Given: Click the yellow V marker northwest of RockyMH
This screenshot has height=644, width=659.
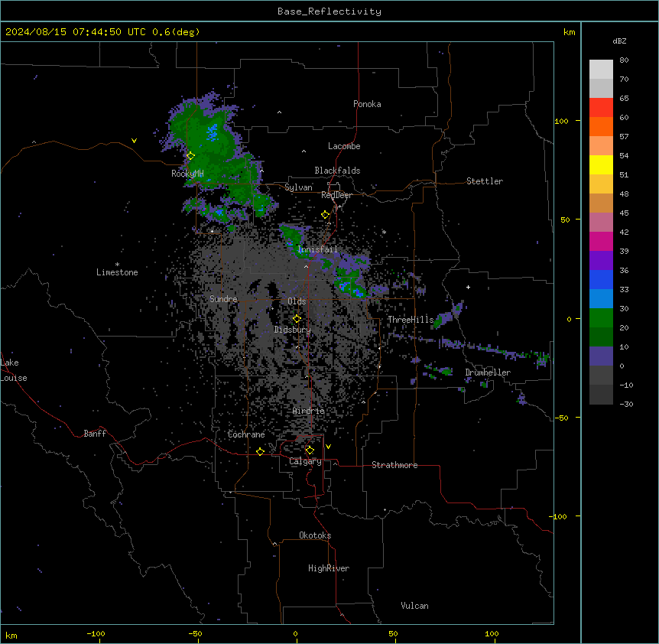Looking at the screenshot, I should click(134, 141).
